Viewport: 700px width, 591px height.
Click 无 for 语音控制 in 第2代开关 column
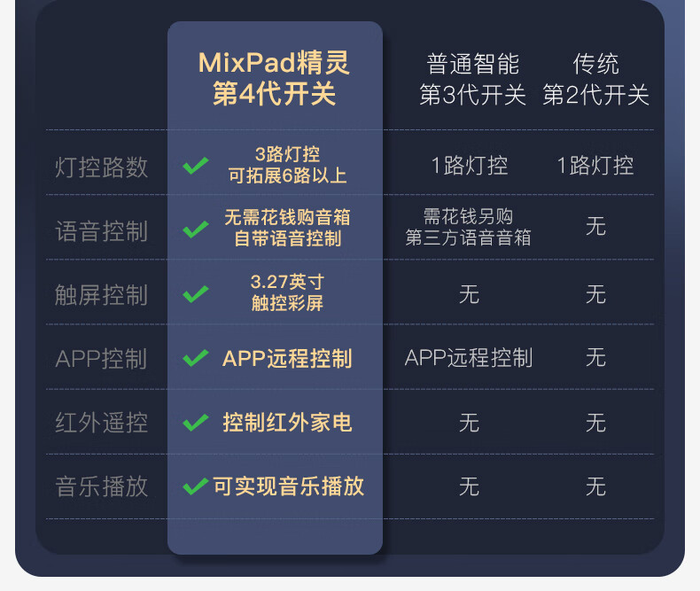coord(595,226)
